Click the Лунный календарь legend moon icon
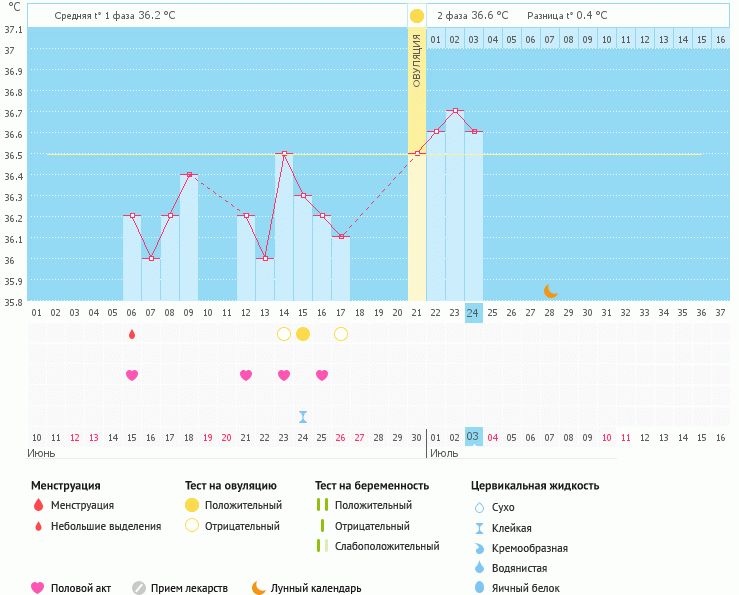This screenshot has height=595, width=739. click(x=259, y=588)
